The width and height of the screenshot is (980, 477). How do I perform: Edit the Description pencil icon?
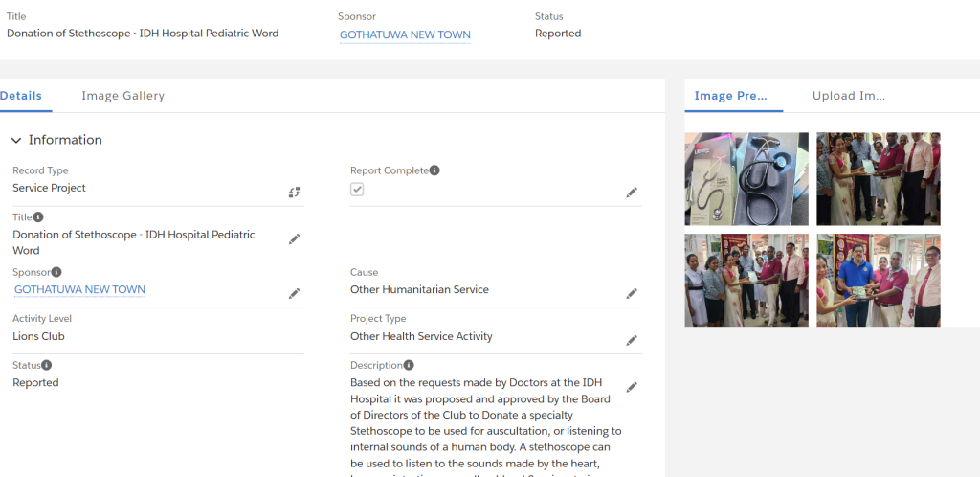click(632, 387)
